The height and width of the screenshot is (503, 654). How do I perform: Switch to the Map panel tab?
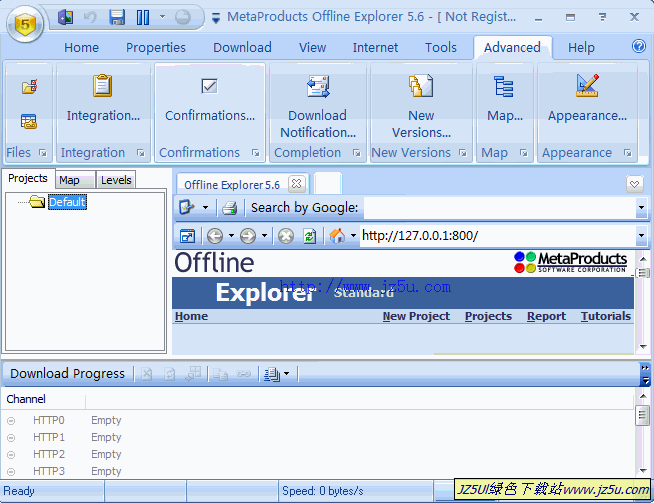click(75, 180)
